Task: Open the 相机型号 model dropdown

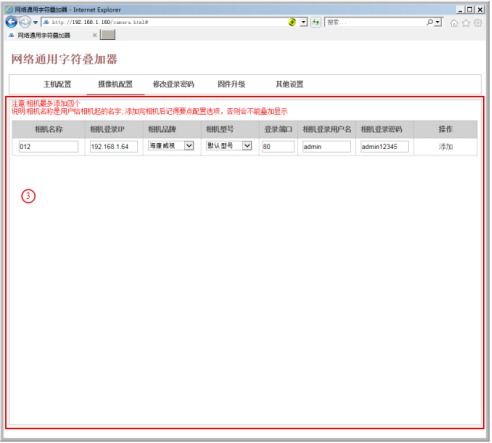Action: pos(229,146)
